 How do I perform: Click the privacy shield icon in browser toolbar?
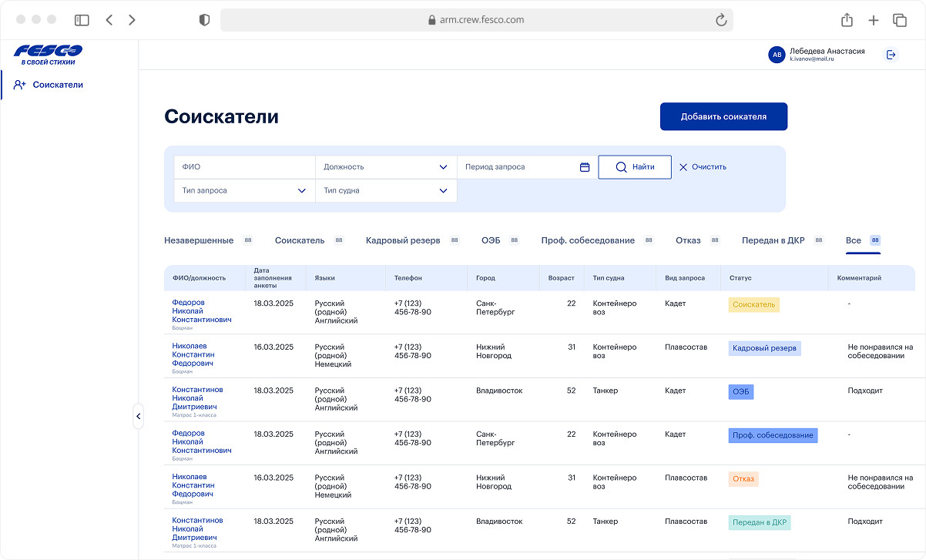pyautogui.click(x=204, y=20)
